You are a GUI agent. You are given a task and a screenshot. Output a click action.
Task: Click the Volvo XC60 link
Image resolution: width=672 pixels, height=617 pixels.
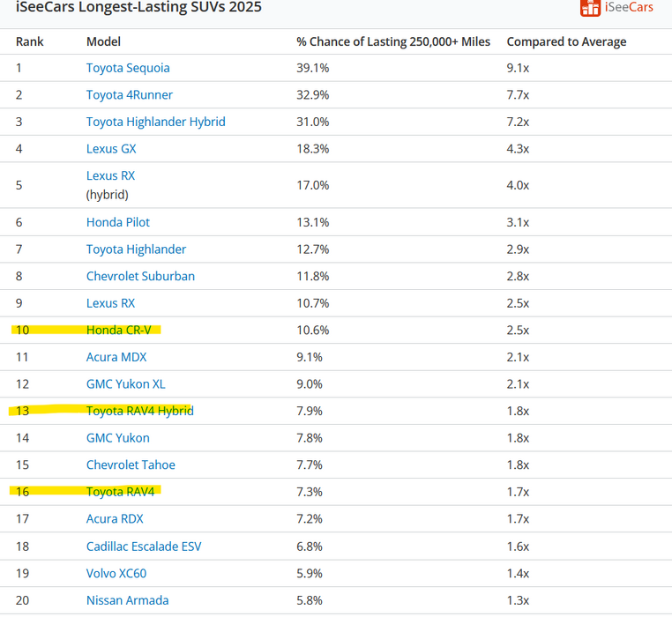(116, 573)
